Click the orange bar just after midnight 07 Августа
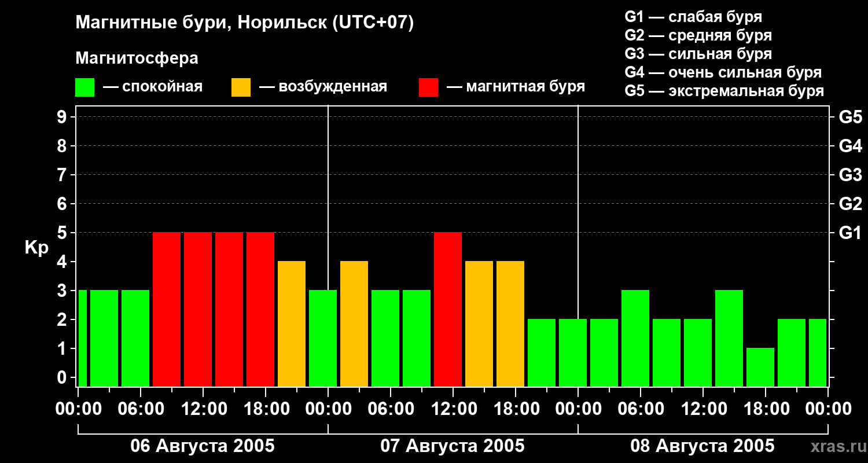Screen dimensions: 868x463 (x=354, y=324)
